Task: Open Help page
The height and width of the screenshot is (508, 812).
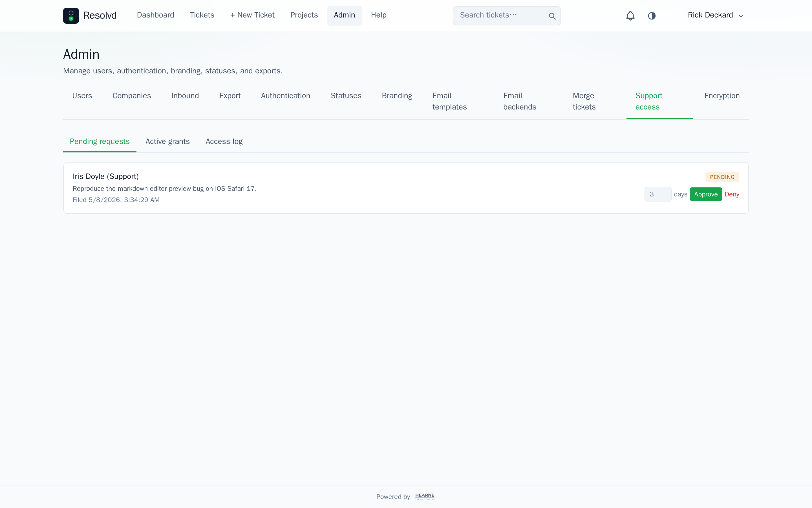Action: point(378,15)
